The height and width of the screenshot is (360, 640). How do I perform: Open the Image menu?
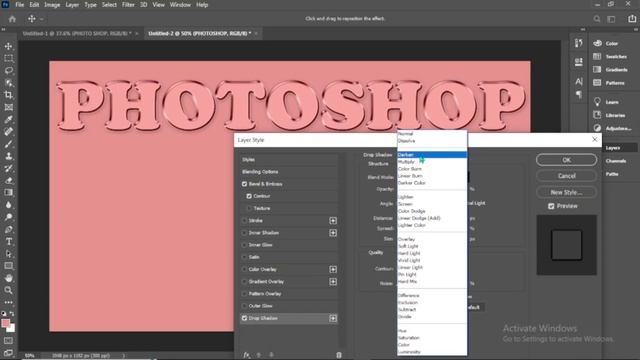(52, 5)
